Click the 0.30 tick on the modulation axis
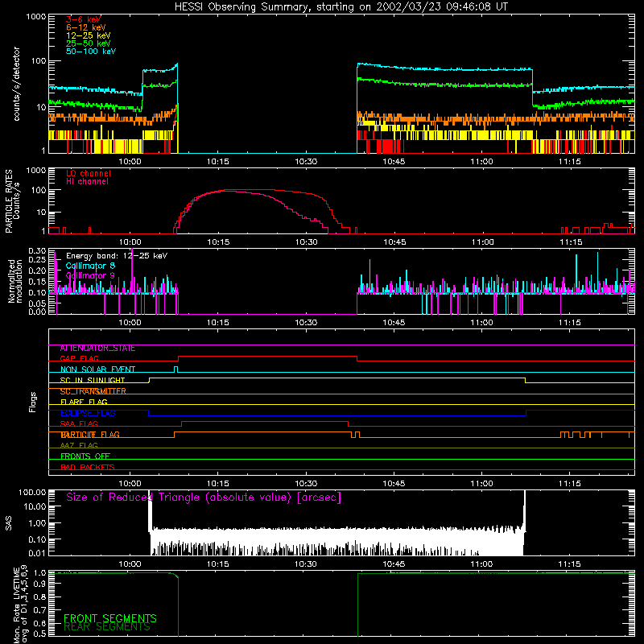Screen dimensions: 644x644 37,251
